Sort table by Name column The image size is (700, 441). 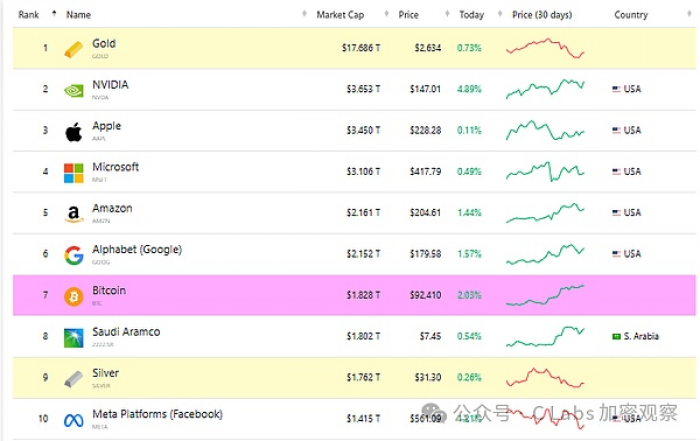[x=79, y=15]
